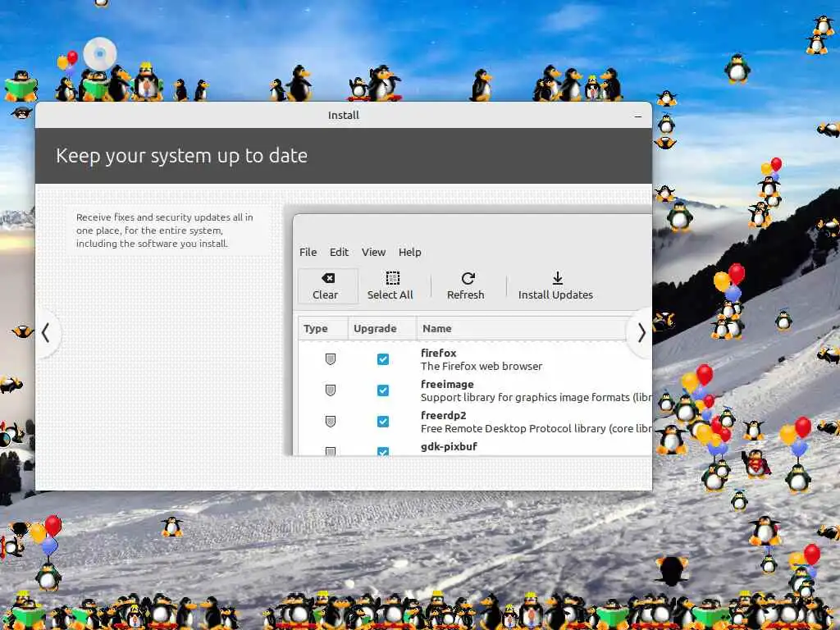The width and height of the screenshot is (840, 630).
Task: Select the 'gdk-pixbuf' package name
Action: [x=449, y=445]
